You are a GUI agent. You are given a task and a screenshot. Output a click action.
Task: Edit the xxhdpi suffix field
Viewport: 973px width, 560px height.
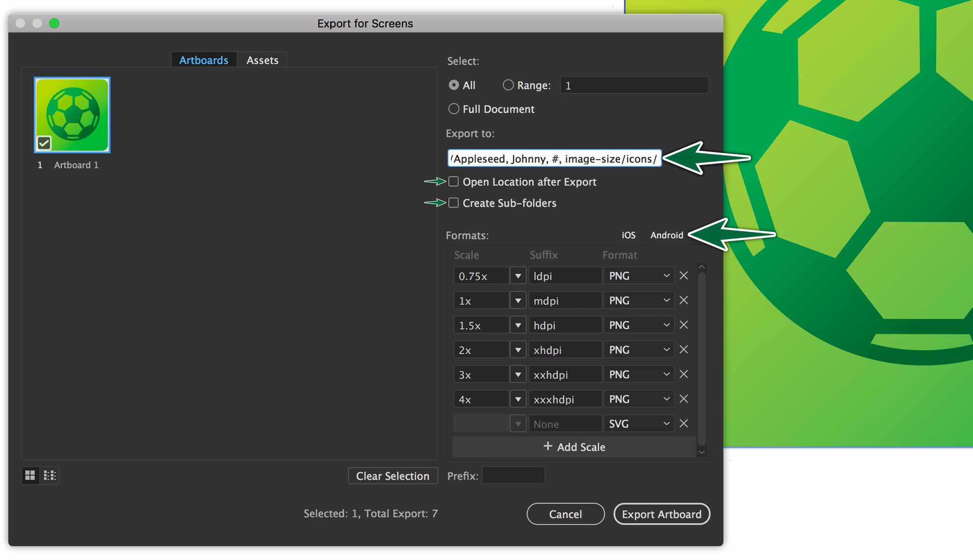pos(565,375)
